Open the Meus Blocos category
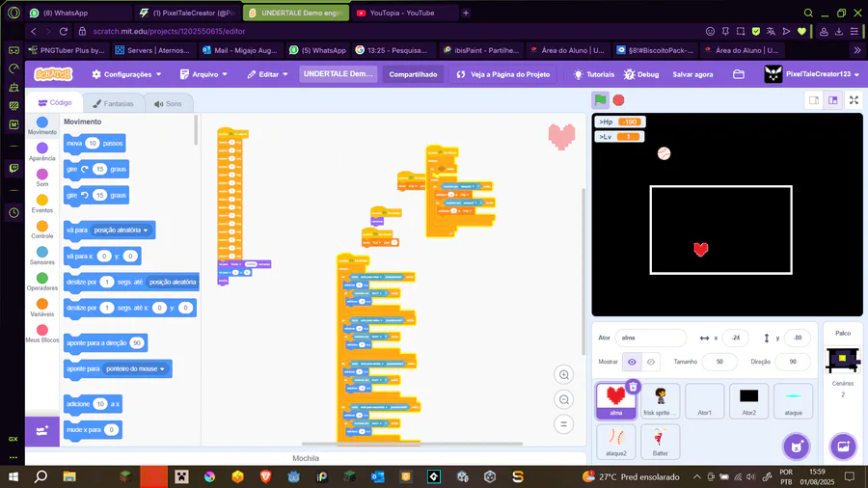 pyautogui.click(x=42, y=334)
